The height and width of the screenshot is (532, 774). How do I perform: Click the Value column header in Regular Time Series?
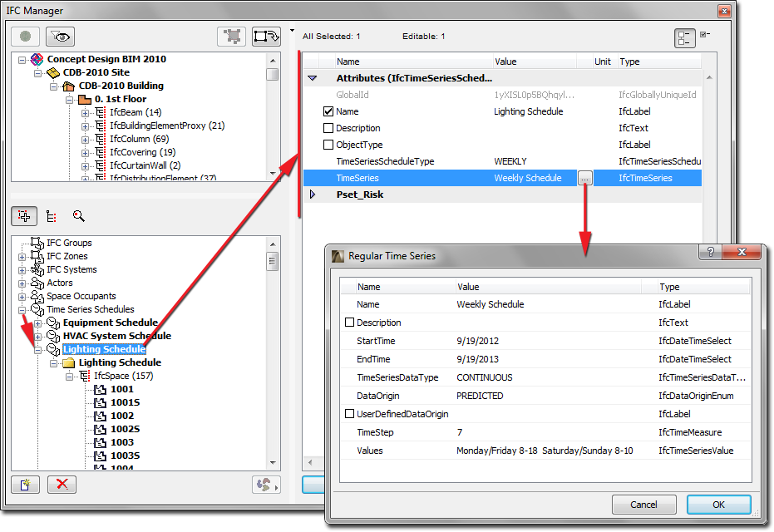pyautogui.click(x=547, y=287)
